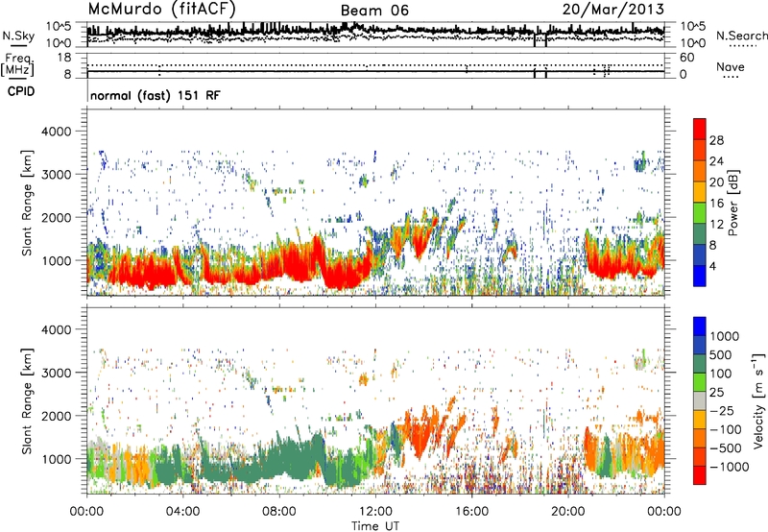Click the "4" label on the power colorbar
768x532 pixels.
tap(712, 267)
